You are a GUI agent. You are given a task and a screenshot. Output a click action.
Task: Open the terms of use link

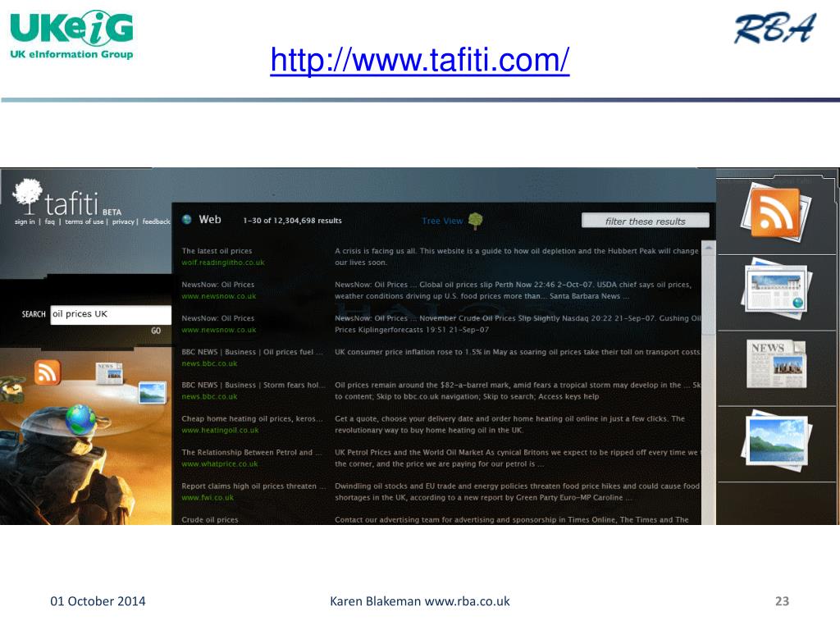pyautogui.click(x=84, y=221)
